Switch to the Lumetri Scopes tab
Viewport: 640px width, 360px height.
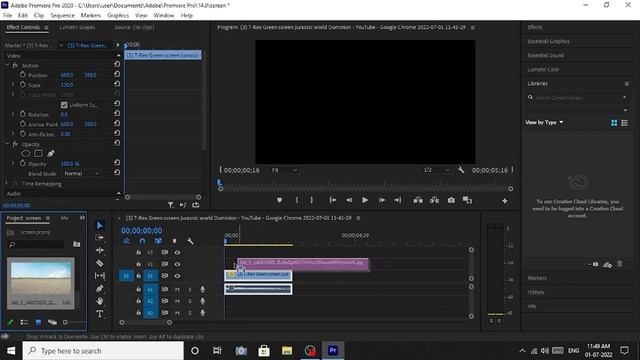tap(77, 27)
